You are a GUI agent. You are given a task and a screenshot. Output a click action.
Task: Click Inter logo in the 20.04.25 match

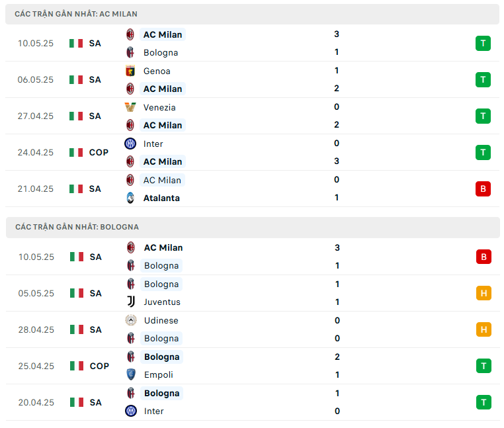[130, 411]
